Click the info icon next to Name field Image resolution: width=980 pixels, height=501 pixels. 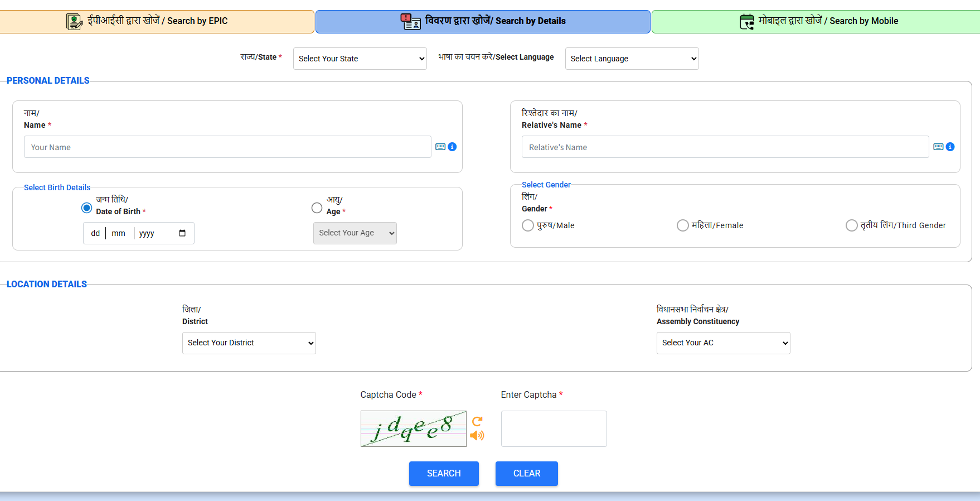tap(452, 147)
